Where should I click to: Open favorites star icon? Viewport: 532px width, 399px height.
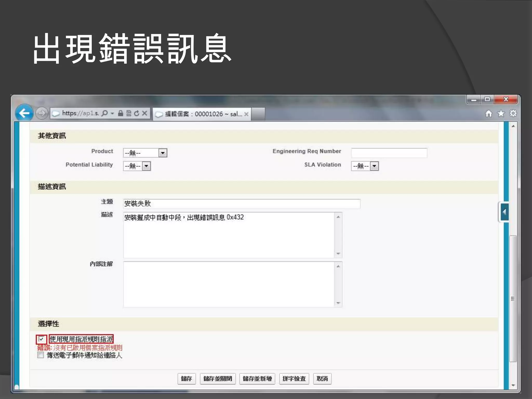click(x=501, y=114)
